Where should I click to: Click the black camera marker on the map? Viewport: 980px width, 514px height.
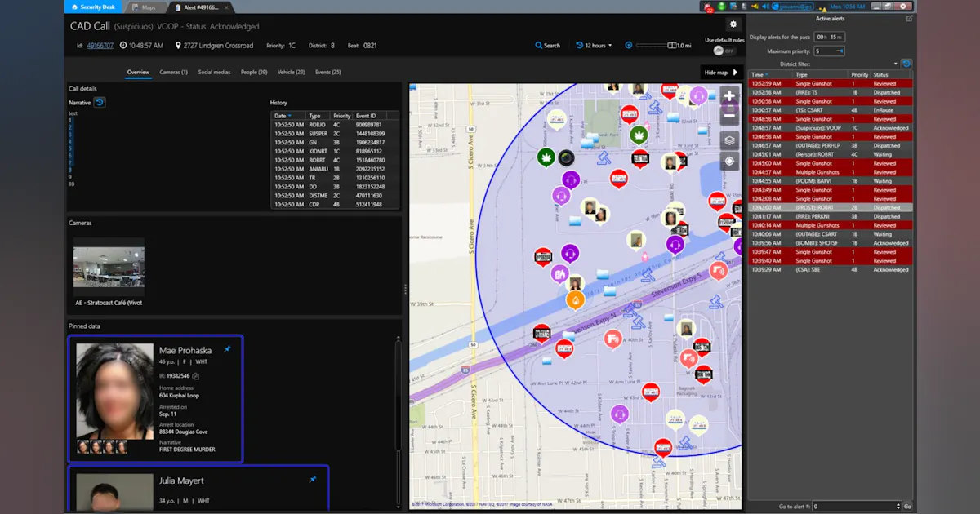pyautogui.click(x=566, y=157)
